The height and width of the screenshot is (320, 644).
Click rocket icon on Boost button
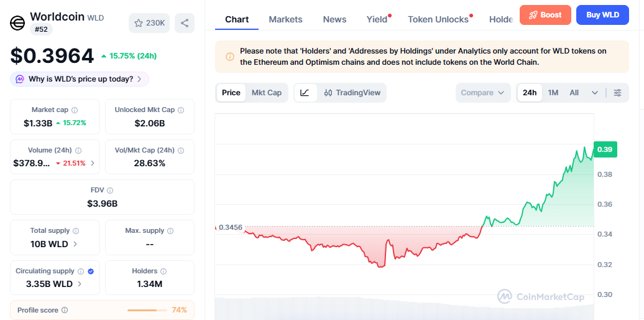tap(533, 15)
